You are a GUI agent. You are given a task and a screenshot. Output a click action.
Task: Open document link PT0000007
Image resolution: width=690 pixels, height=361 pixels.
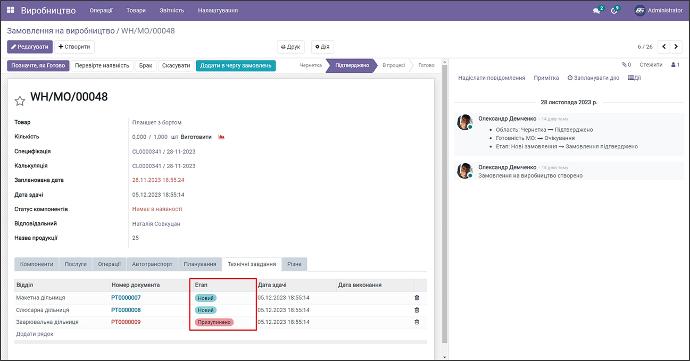126,298
